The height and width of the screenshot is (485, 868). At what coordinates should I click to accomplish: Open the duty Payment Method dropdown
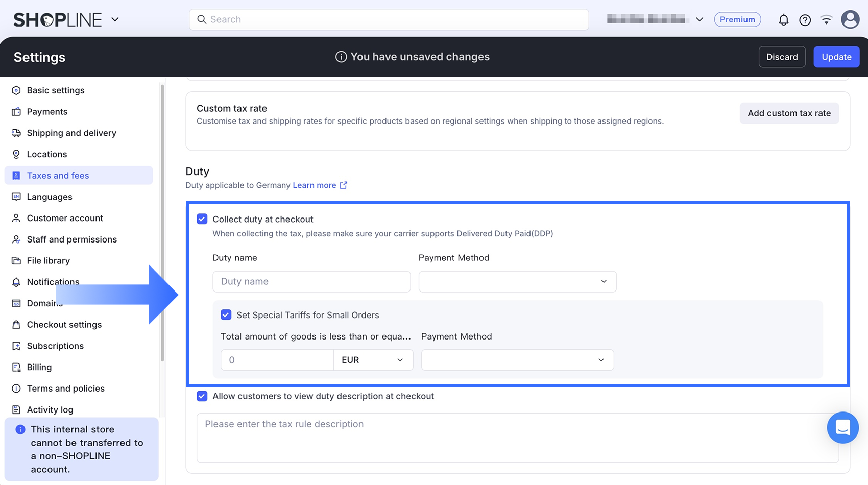[x=517, y=281]
